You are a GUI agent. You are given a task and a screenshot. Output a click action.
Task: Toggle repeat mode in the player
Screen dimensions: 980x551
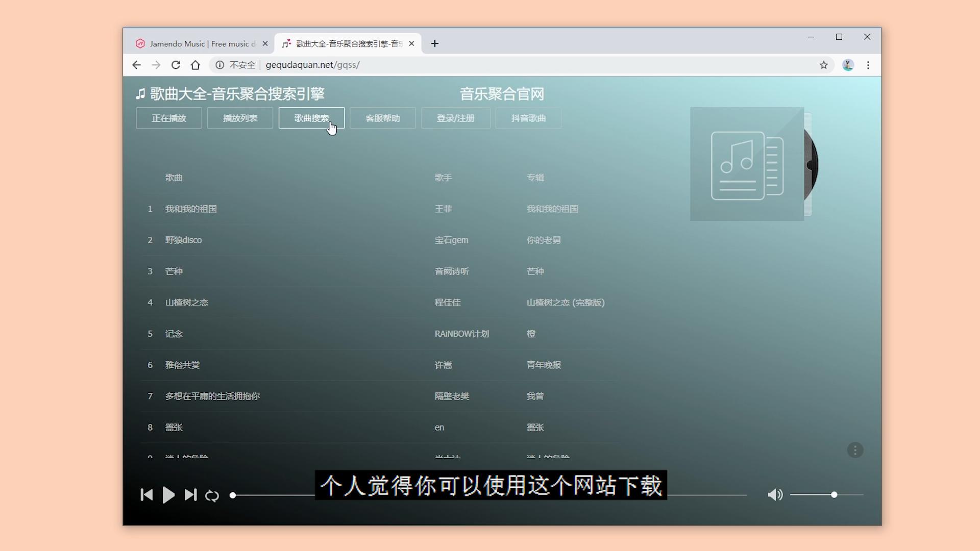pyautogui.click(x=212, y=495)
